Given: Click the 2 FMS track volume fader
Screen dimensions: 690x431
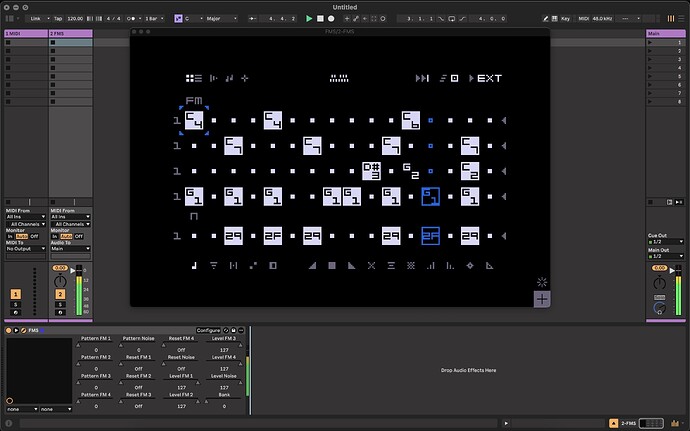Looking at the screenshot, I should point(73,270).
